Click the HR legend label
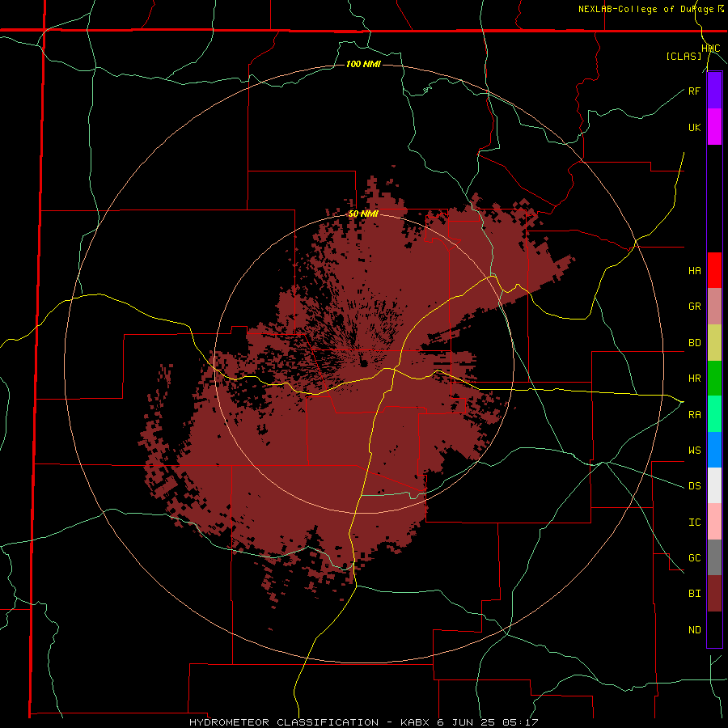The width and height of the screenshot is (728, 728). pos(694,379)
